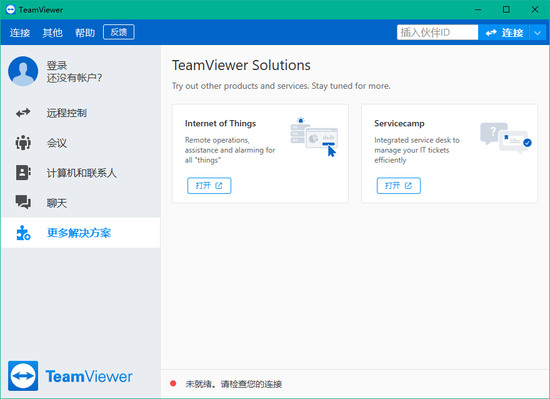Click the computers and contacts book icon
Screen dimensions: 550x399
coord(23,173)
